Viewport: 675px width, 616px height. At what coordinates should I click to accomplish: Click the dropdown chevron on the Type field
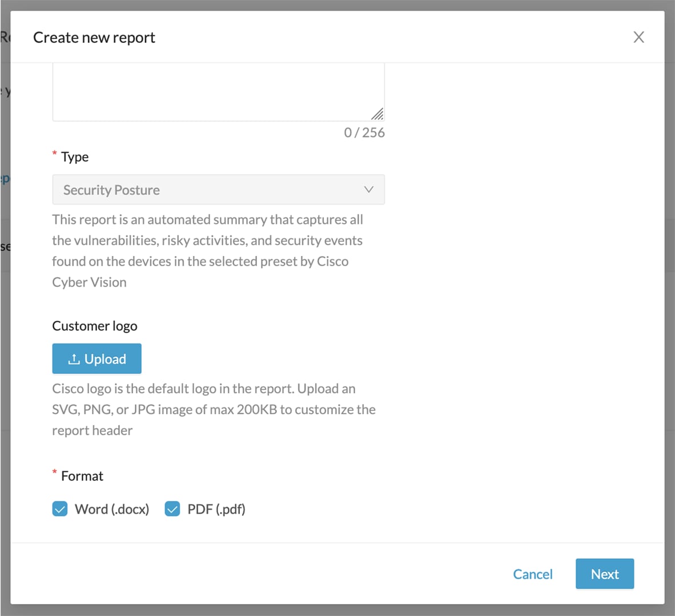pyautogui.click(x=369, y=189)
